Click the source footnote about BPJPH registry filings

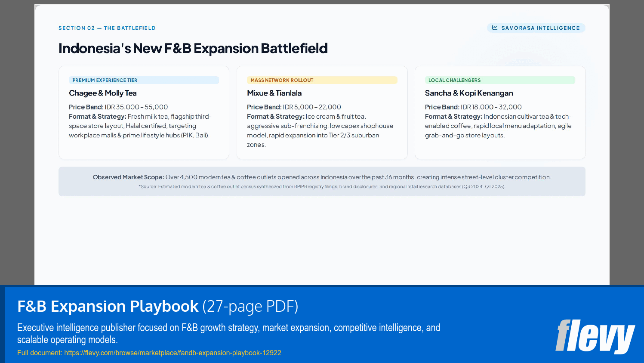tap(322, 186)
